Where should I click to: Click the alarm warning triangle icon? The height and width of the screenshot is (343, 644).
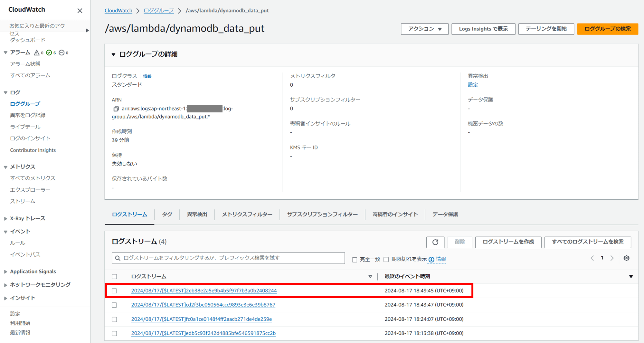tap(37, 52)
